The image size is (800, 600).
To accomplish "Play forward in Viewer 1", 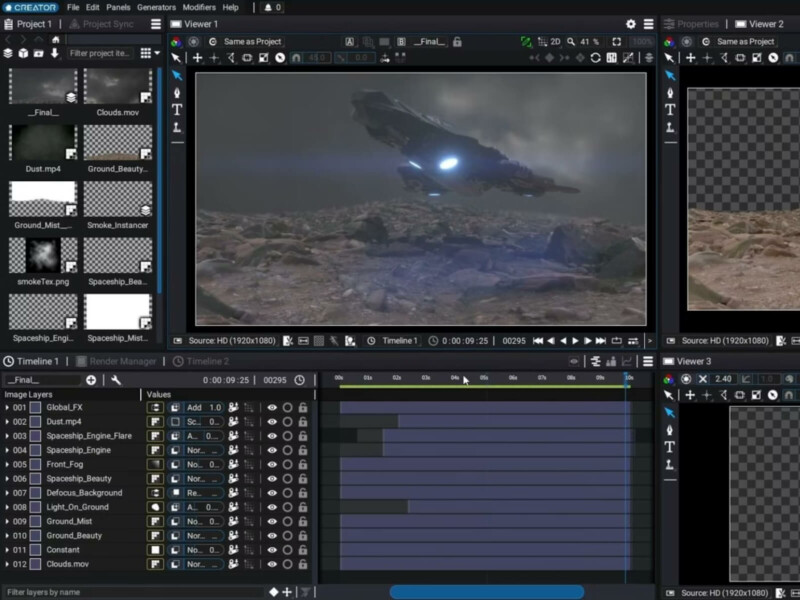I will tap(576, 341).
